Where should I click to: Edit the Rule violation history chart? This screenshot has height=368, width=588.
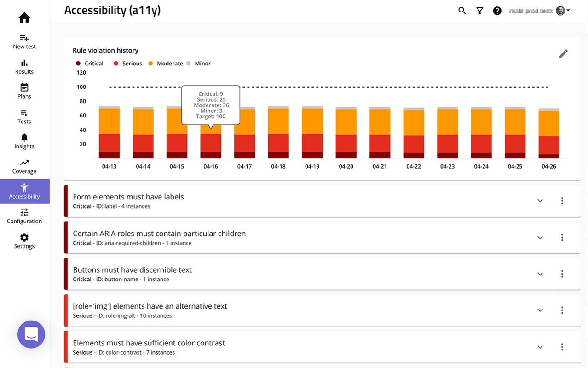pyautogui.click(x=563, y=53)
